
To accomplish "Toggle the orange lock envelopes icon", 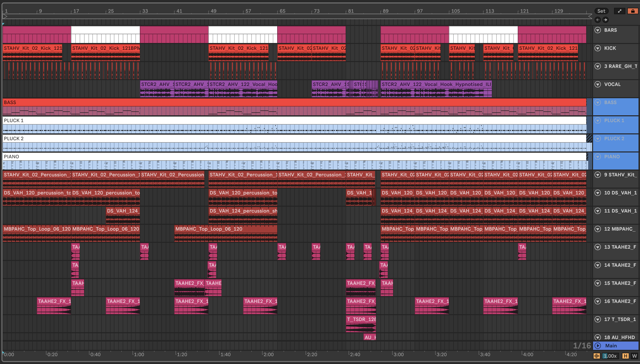I will [632, 11].
